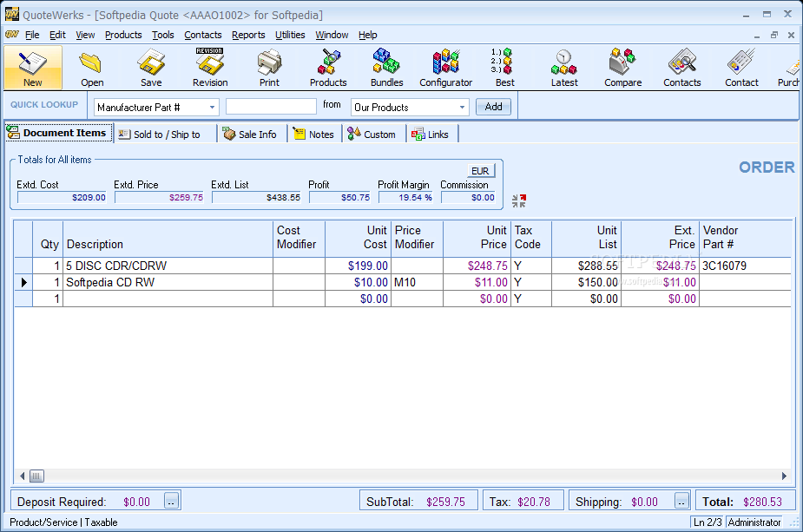This screenshot has width=803, height=532.
Task: Open the Notes tab
Action: (x=314, y=135)
